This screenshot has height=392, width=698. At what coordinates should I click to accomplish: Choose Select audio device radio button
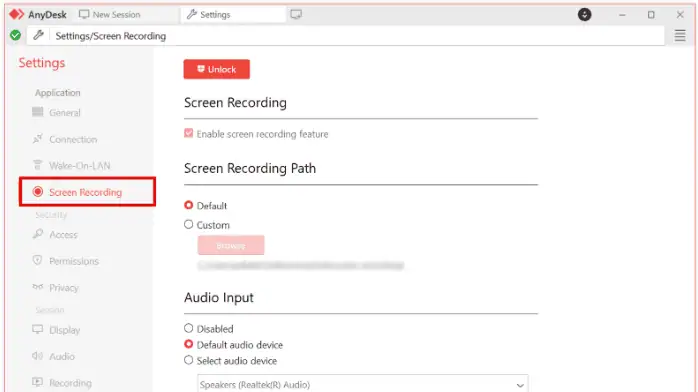point(189,360)
